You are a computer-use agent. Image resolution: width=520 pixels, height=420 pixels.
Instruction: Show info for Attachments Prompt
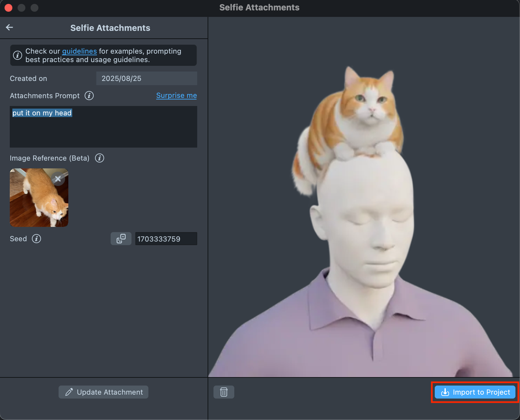pos(89,96)
